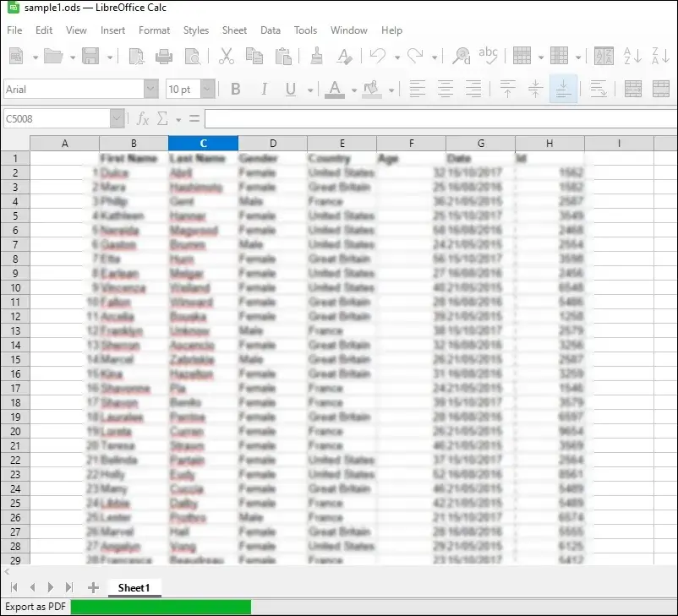This screenshot has height=616, width=678.
Task: Open the File menu
Action: [x=14, y=30]
